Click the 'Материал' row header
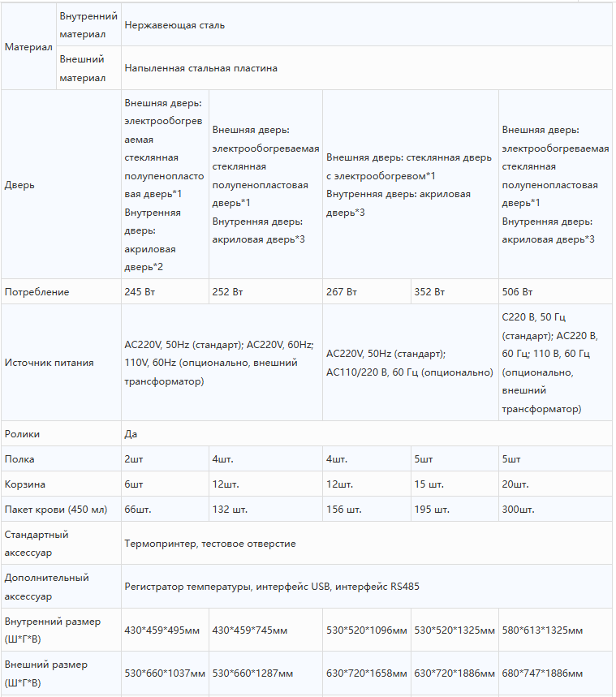616x697 pixels. 28,47
